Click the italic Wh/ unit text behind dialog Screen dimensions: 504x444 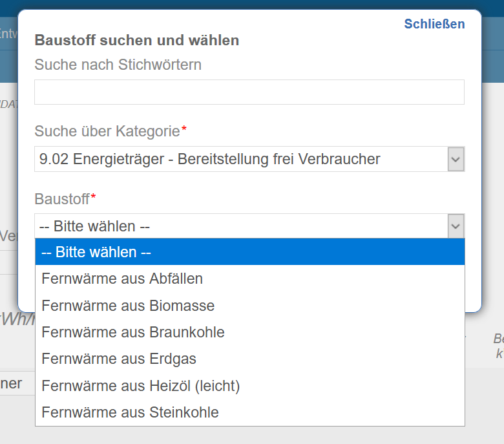[x=18, y=319]
